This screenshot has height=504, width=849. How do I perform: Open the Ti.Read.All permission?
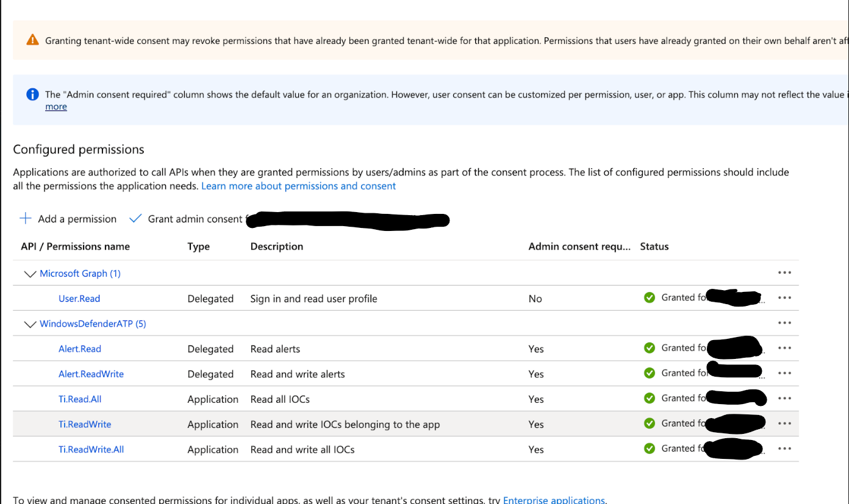pyautogui.click(x=80, y=399)
